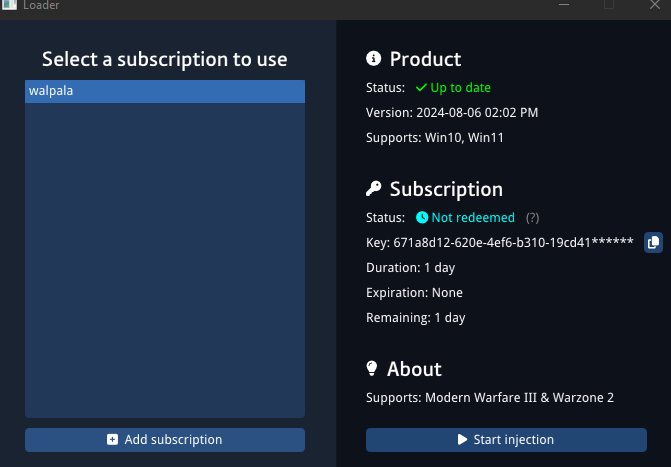Click the info icon beside Product

point(374,59)
